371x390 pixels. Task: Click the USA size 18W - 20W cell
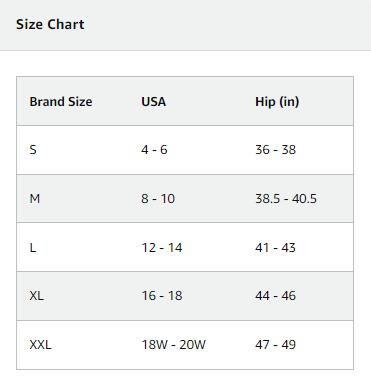[x=174, y=345]
